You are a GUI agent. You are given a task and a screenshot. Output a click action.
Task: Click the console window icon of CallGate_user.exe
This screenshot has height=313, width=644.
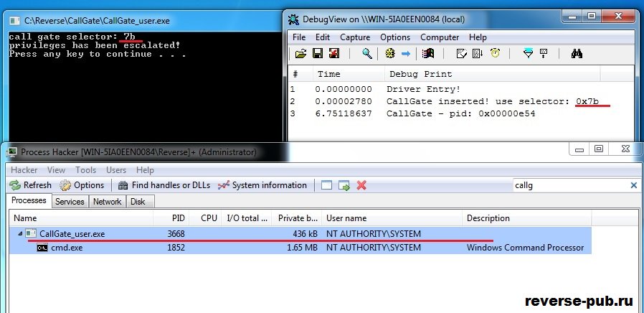(x=15, y=21)
